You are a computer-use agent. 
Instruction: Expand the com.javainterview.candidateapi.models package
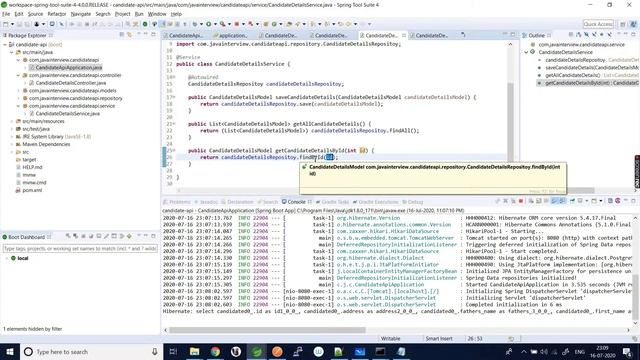(x=18, y=91)
